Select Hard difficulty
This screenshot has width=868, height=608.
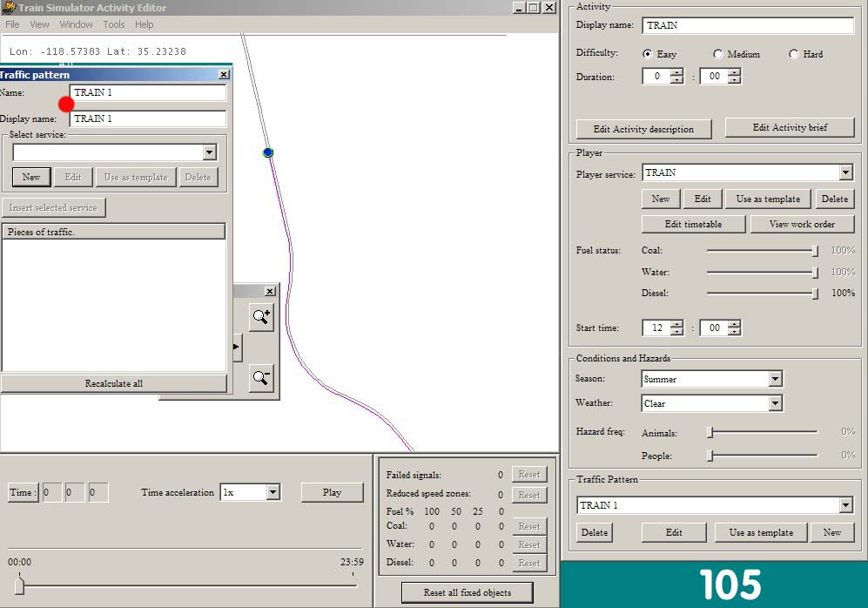tap(794, 54)
